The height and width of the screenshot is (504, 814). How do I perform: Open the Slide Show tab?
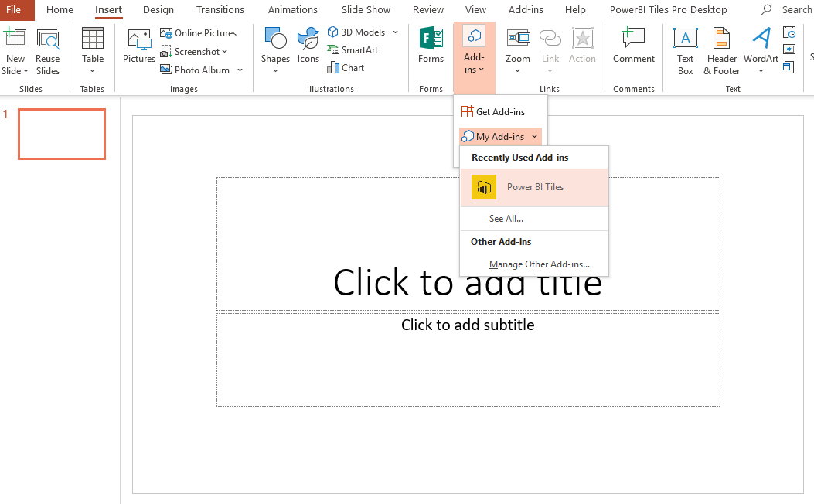365,10
